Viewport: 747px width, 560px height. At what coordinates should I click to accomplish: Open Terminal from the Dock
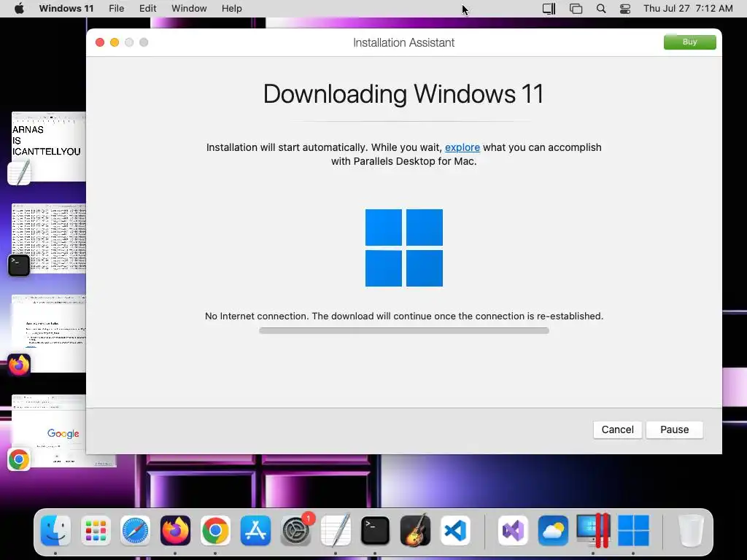coord(376,531)
